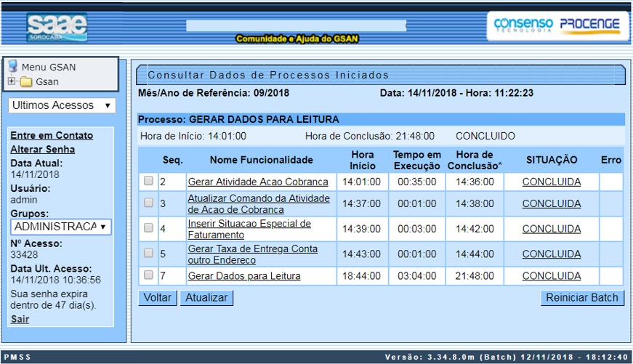Image resolution: width=633 pixels, height=364 pixels.
Task: Open Gerar Taxa de Entrega Conta outro Endereco
Action: point(253,254)
